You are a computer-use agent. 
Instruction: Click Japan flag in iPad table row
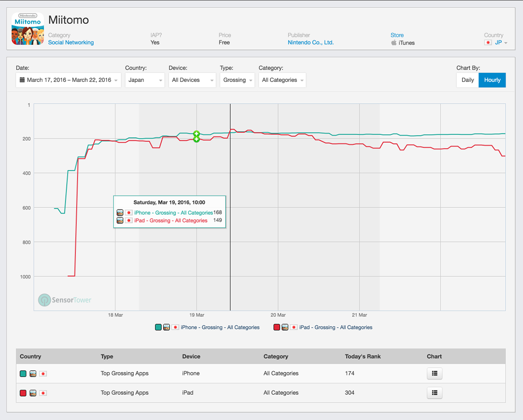click(43, 393)
